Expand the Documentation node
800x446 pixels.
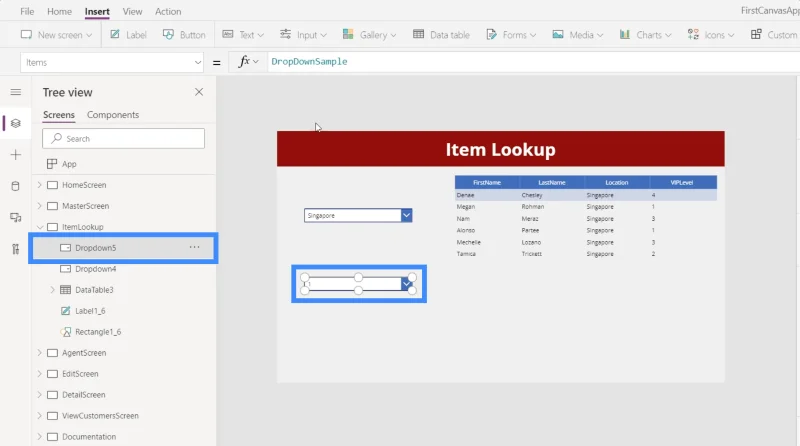click(x=40, y=436)
